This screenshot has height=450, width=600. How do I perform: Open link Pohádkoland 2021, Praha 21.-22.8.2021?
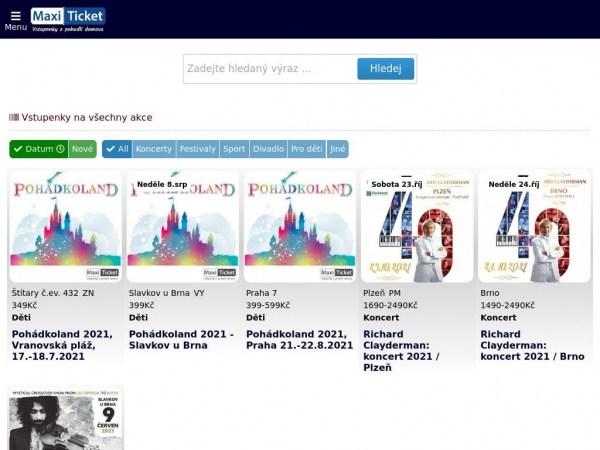(x=300, y=340)
